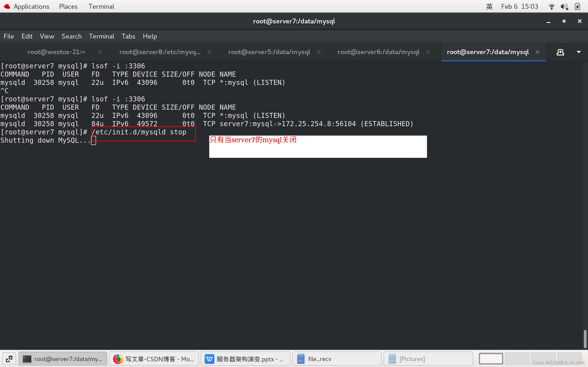Switch to Firefox CSDN blog window
Viewport: 588px width, 367px height.
(x=154, y=359)
